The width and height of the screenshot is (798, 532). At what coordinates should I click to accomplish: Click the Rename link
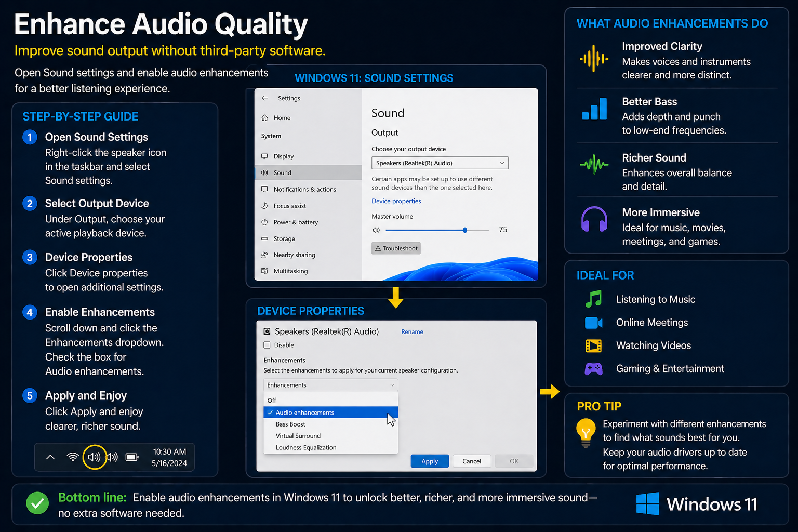coord(412,332)
